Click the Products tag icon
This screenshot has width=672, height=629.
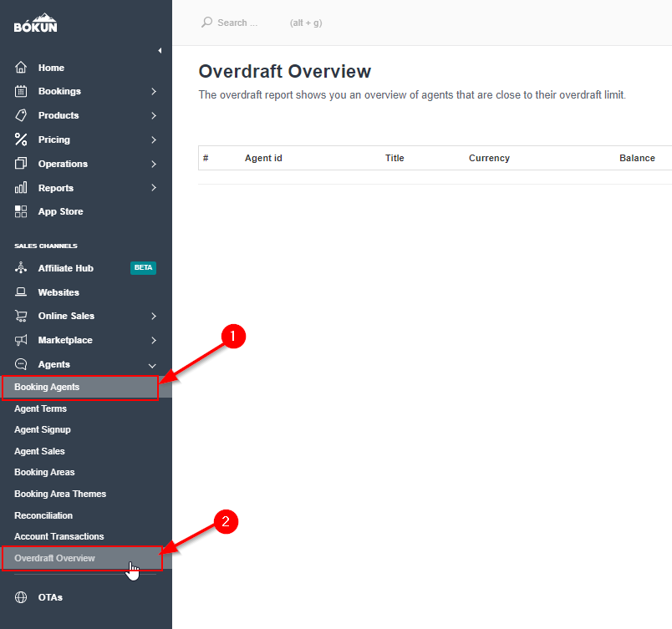[21, 115]
